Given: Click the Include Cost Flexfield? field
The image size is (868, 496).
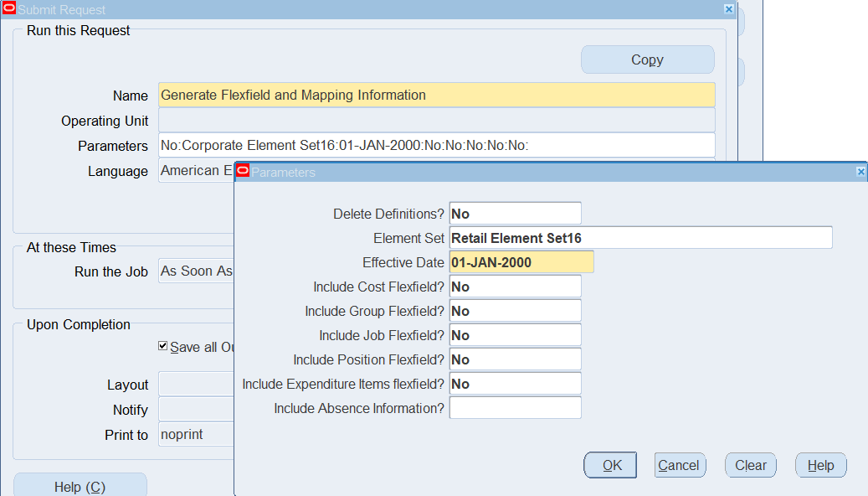Looking at the screenshot, I should pos(515,287).
